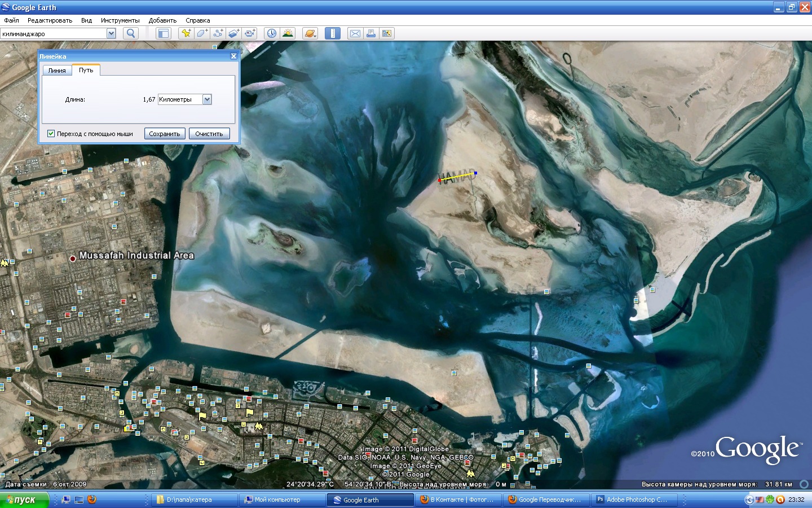Click the Сохранить button
Image resolution: width=812 pixels, height=508 pixels.
click(x=165, y=134)
